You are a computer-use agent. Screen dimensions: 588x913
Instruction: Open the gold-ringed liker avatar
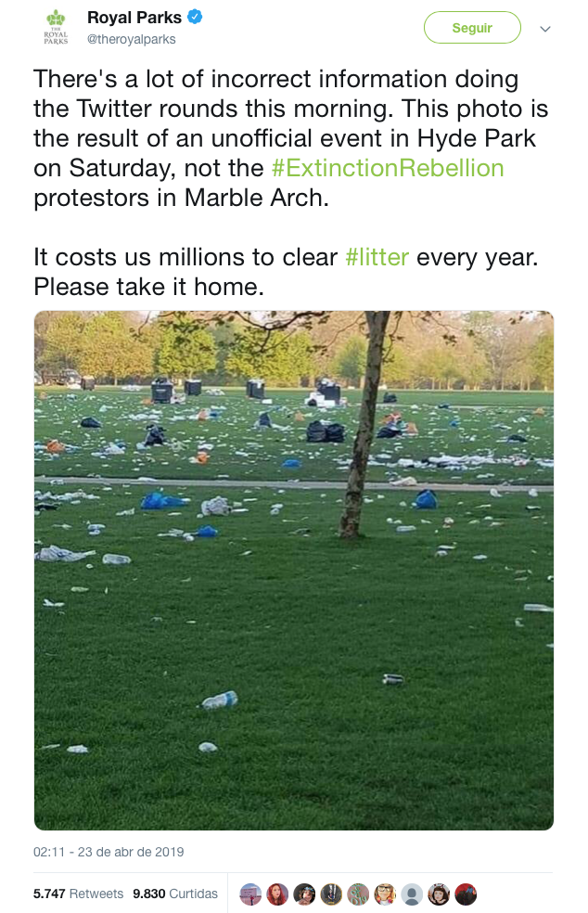(331, 894)
